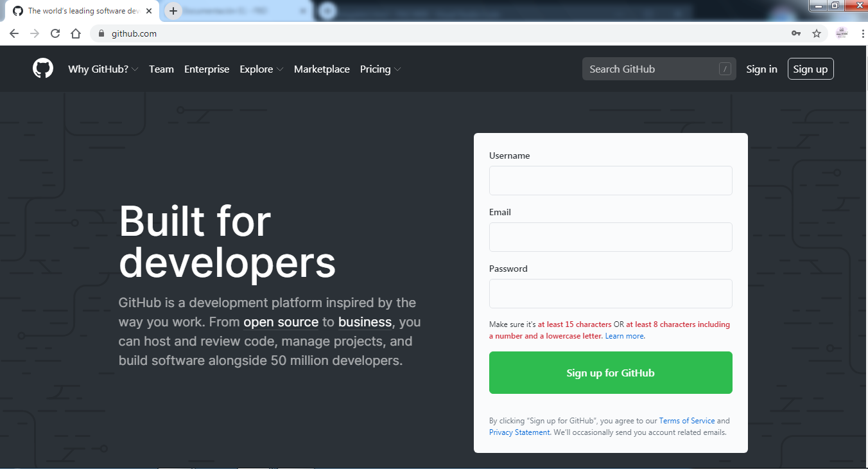
Task: Close the GitHub browser tab
Action: [x=149, y=11]
